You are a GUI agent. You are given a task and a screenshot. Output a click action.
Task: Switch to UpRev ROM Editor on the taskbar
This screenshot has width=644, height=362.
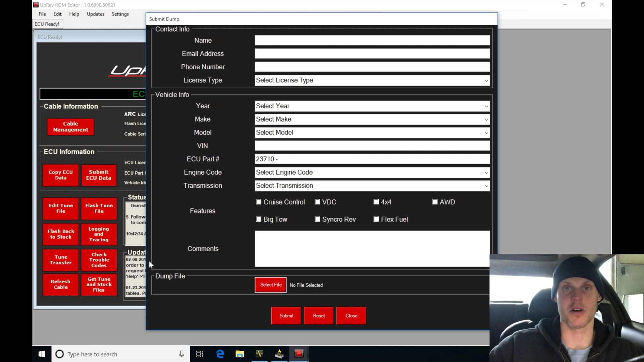(x=299, y=354)
